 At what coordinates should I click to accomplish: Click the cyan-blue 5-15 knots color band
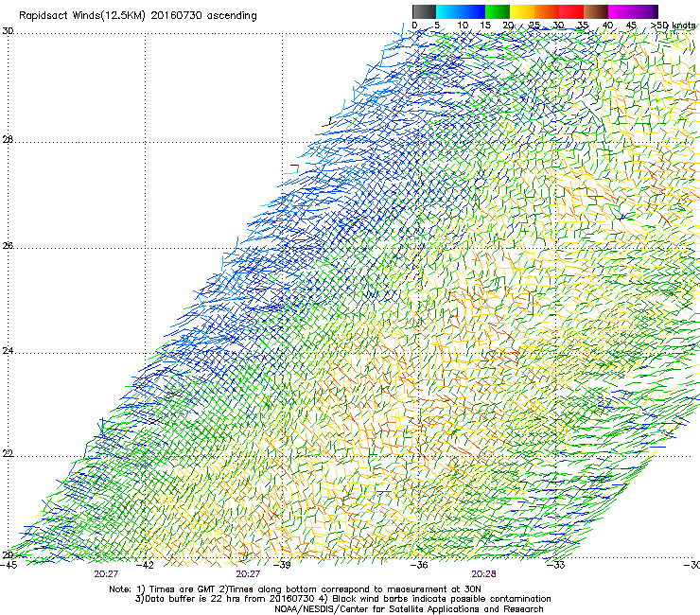click(461, 11)
